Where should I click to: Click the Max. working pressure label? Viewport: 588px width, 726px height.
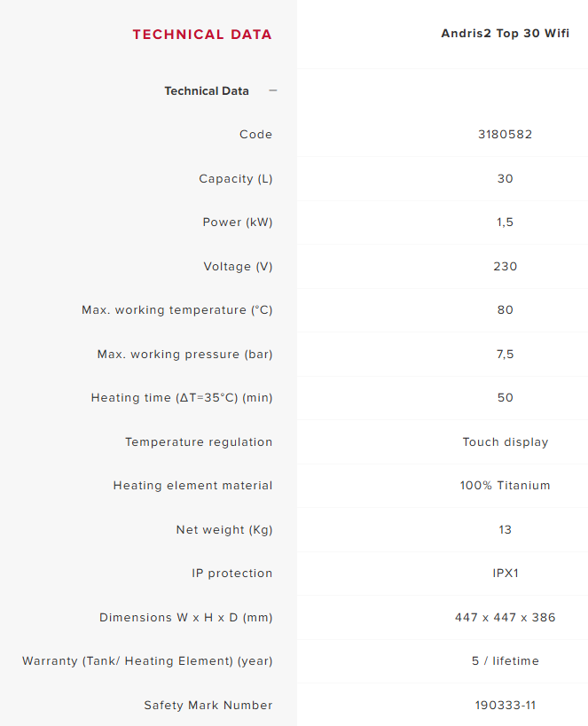pos(184,354)
